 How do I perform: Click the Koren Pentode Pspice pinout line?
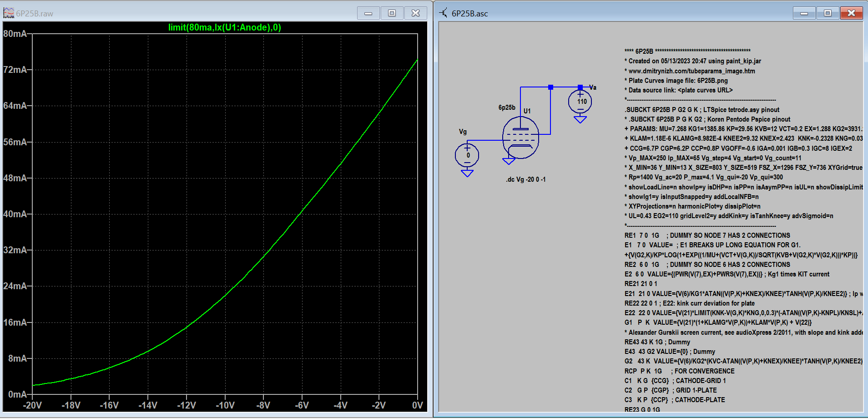707,119
